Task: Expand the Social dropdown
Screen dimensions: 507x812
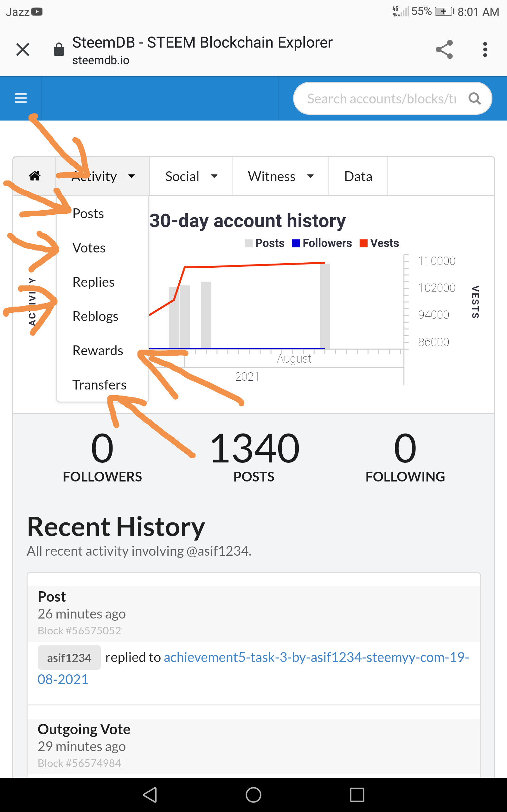Action: (x=191, y=176)
